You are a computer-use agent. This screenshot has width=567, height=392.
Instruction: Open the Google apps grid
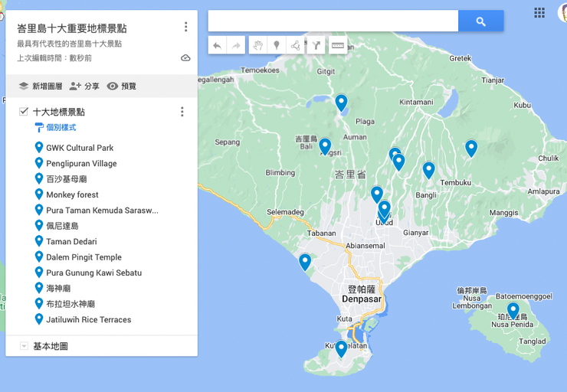pyautogui.click(x=539, y=12)
